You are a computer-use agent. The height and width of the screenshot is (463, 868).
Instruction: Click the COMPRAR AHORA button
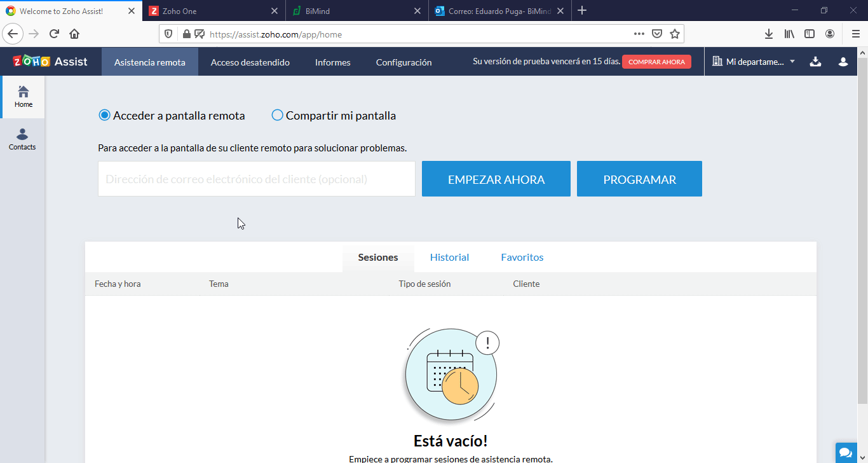point(656,62)
